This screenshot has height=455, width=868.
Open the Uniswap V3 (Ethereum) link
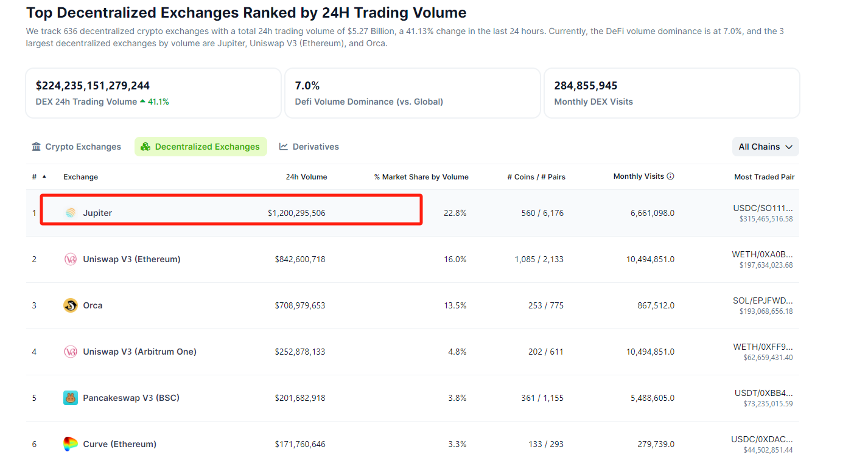pyautogui.click(x=131, y=259)
